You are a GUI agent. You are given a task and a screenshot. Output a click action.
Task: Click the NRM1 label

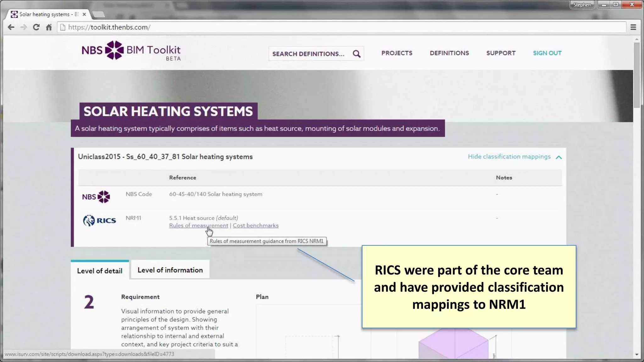point(133,218)
